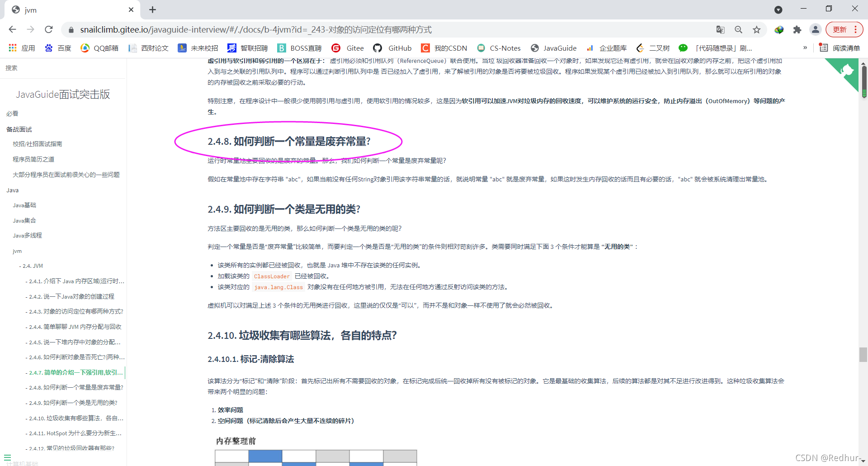Image resolution: width=868 pixels, height=466 pixels.
Task: Open the GitHub bookmark
Action: 392,48
